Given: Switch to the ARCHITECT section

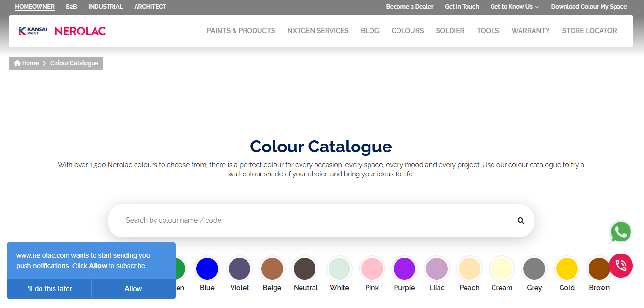Looking at the screenshot, I should 150,7.
